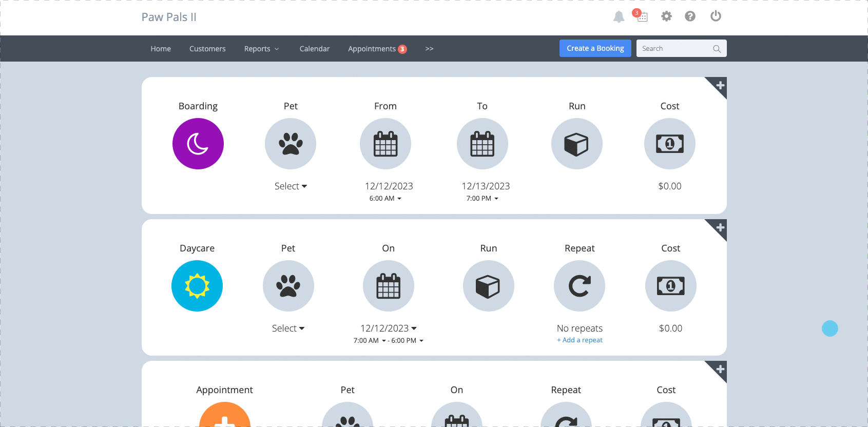
Task: Click the + Add a repeat link
Action: tap(580, 340)
